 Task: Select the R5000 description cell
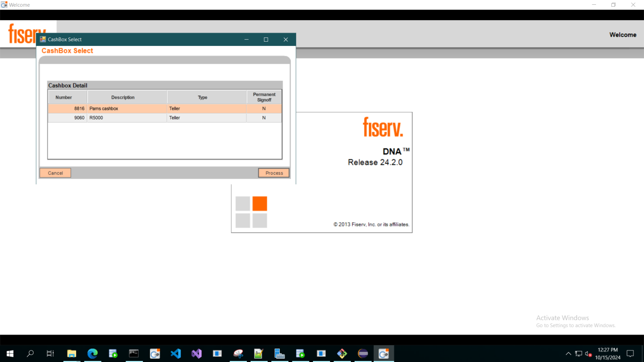[x=127, y=118]
